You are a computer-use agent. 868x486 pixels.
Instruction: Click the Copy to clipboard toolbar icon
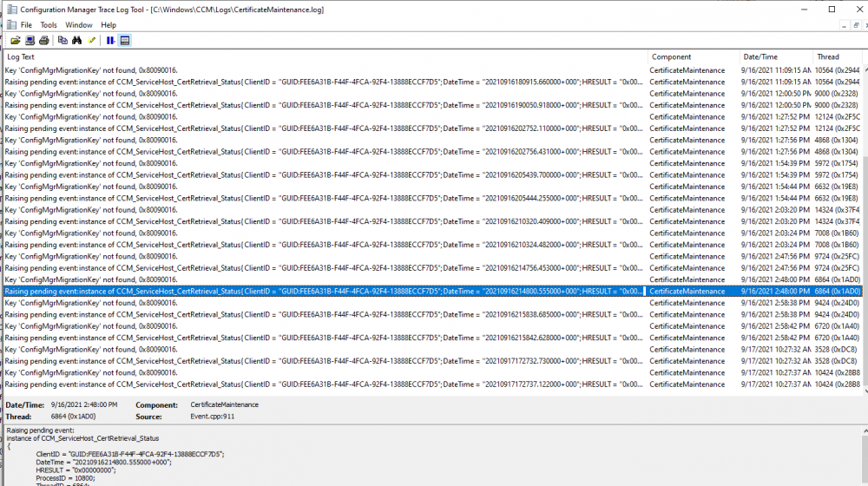click(62, 41)
